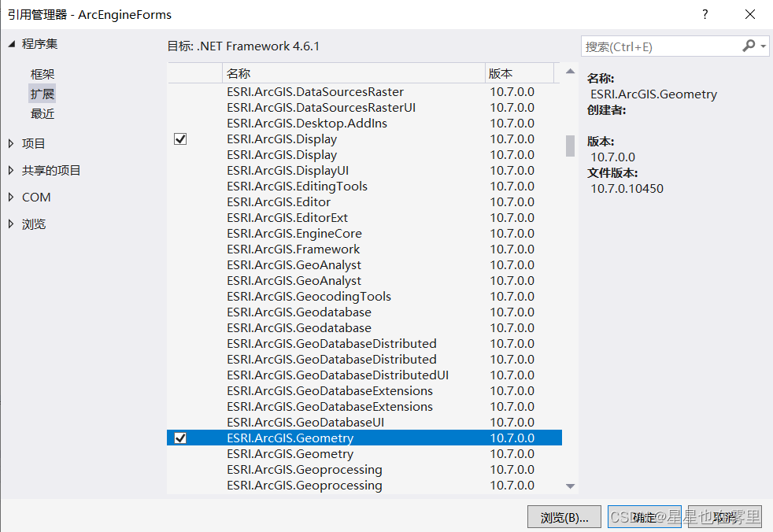Collapse the 程序集 section
The image size is (773, 532).
click(13, 43)
